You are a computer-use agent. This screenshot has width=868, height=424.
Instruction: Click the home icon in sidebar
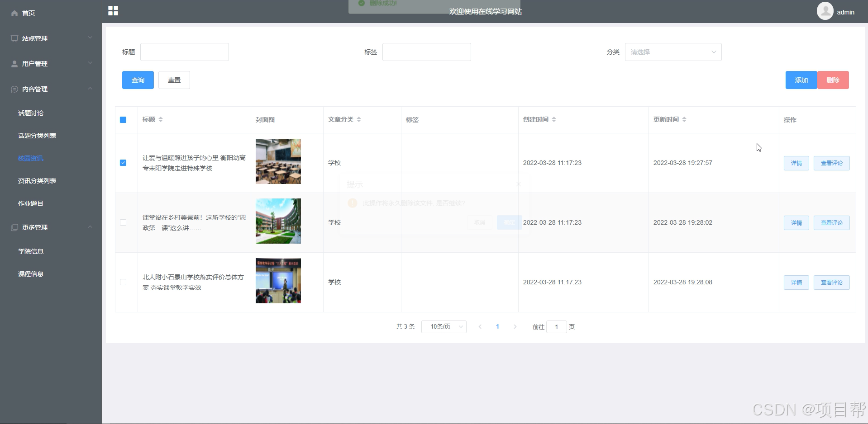pos(14,13)
